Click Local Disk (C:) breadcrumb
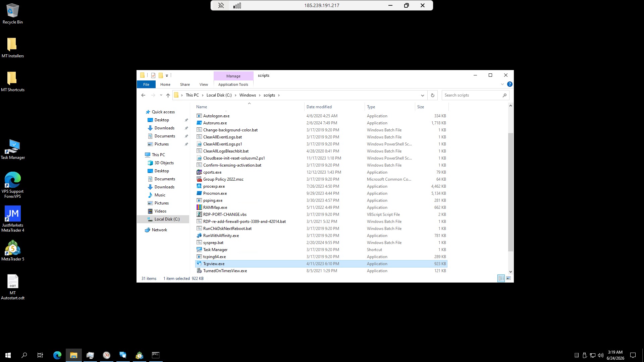Screen dimensions: 644x362 [x=219, y=96]
